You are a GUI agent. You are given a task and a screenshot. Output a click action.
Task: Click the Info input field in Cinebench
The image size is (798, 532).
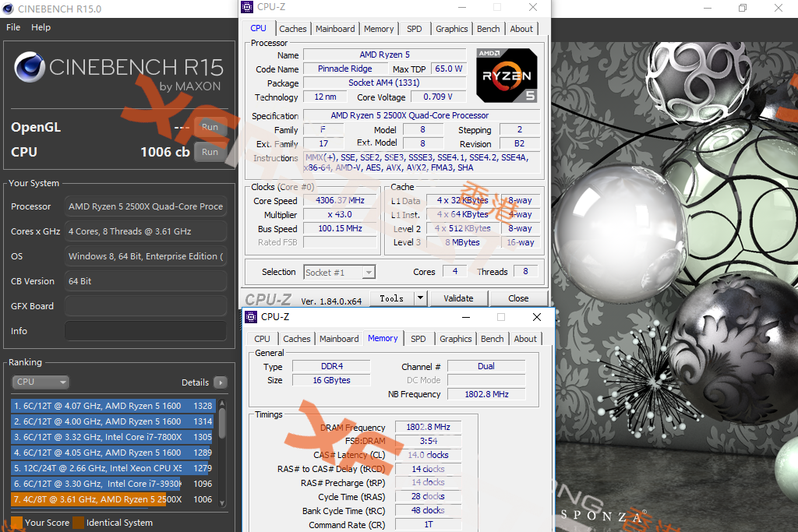point(145,330)
